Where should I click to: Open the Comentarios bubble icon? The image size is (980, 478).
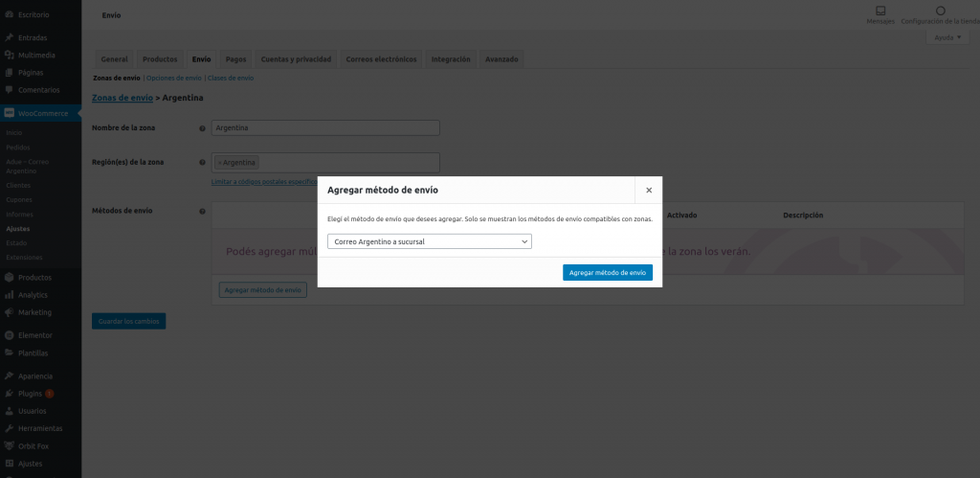pyautogui.click(x=9, y=90)
